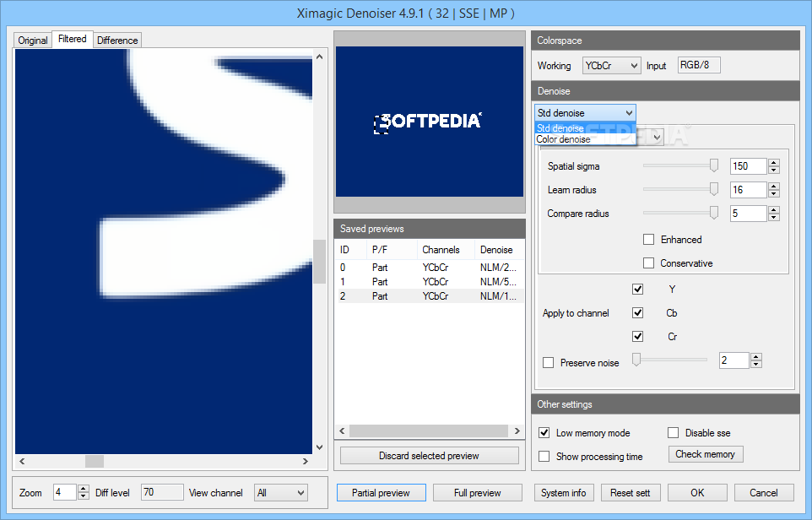Open the Std denoise combo box
Image resolution: width=812 pixels, height=520 pixels.
(x=585, y=113)
